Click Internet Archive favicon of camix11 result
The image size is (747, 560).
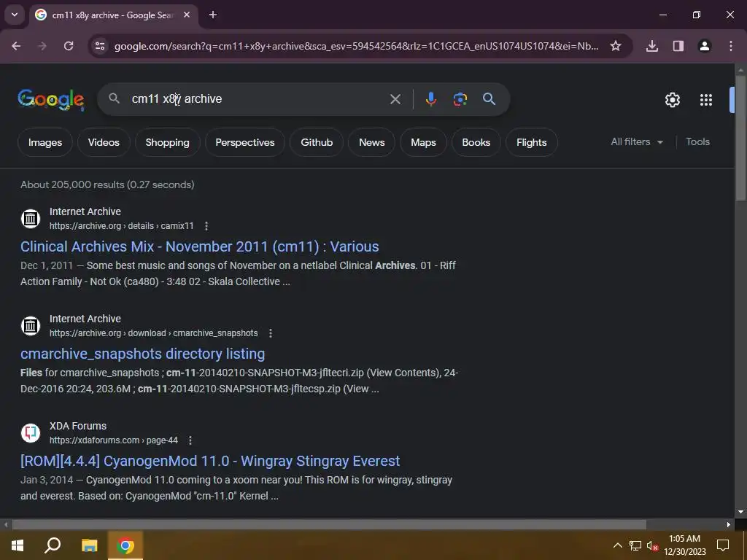tap(31, 219)
